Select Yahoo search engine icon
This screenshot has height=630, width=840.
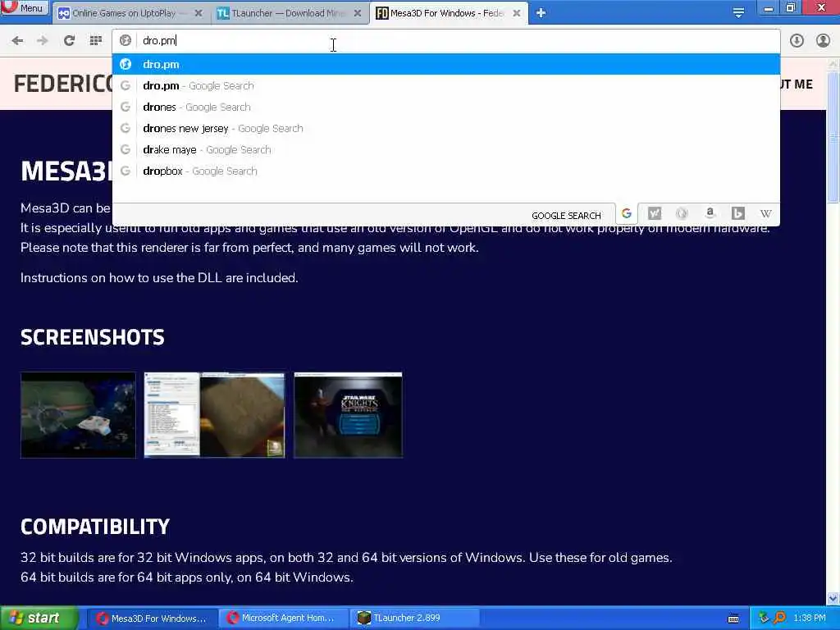pyautogui.click(x=654, y=214)
